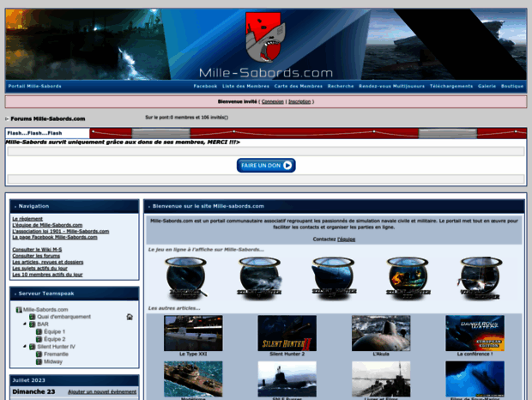The image size is (532, 400).
Task: Click the home icon beside Quai d'embarquement
Action: [130, 317]
